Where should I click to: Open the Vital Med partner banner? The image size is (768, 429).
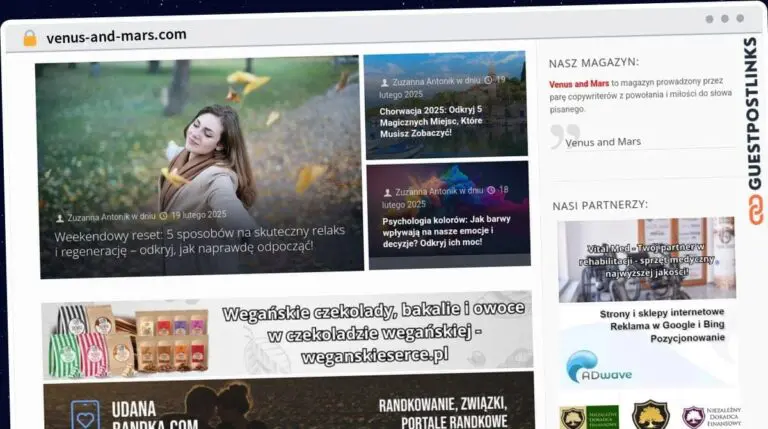point(646,258)
